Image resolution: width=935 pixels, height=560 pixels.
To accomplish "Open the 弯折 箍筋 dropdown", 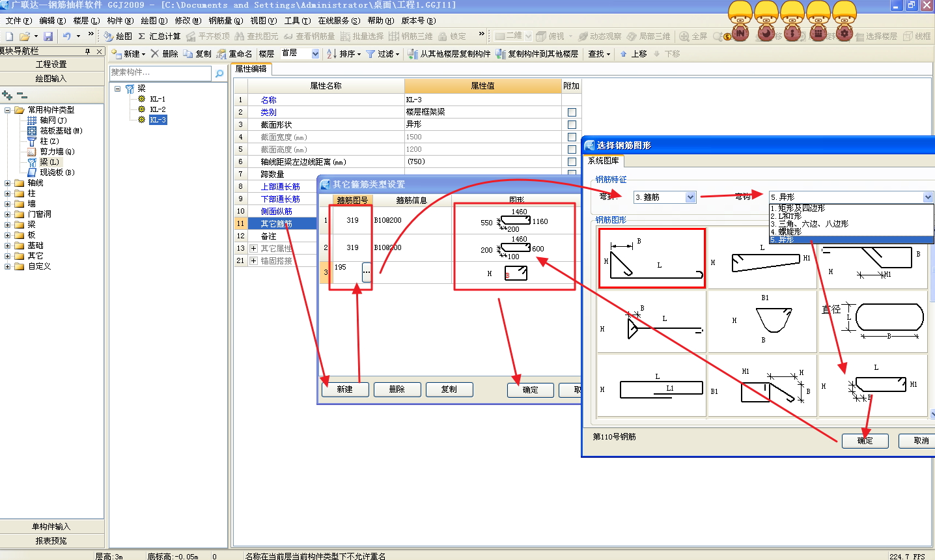I will coord(691,197).
